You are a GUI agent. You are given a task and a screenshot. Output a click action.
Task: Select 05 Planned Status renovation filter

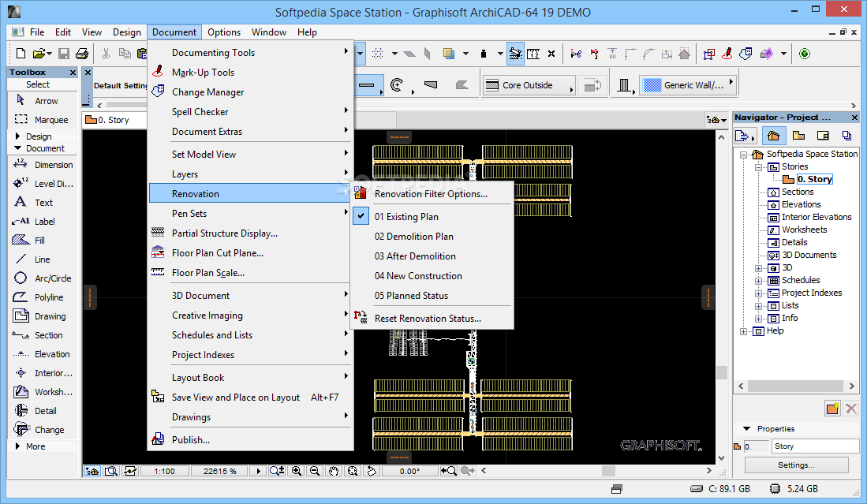coord(411,296)
